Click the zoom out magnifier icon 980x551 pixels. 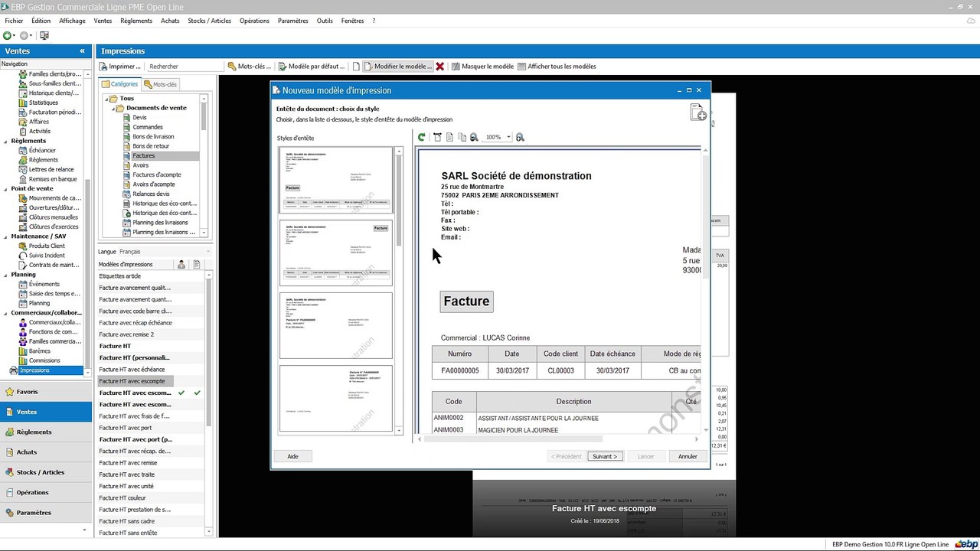(x=474, y=137)
